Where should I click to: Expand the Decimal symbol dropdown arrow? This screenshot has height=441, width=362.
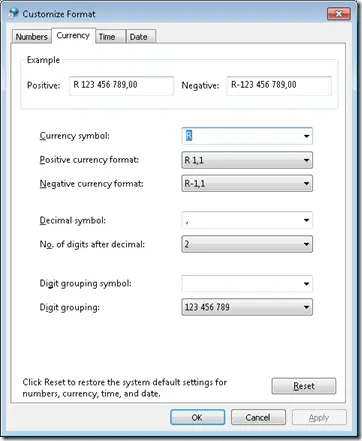pos(306,220)
